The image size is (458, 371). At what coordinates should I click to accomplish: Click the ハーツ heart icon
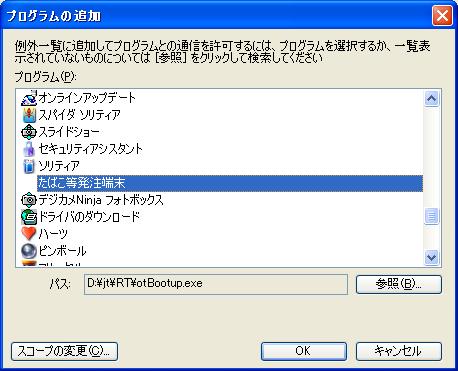(x=29, y=234)
